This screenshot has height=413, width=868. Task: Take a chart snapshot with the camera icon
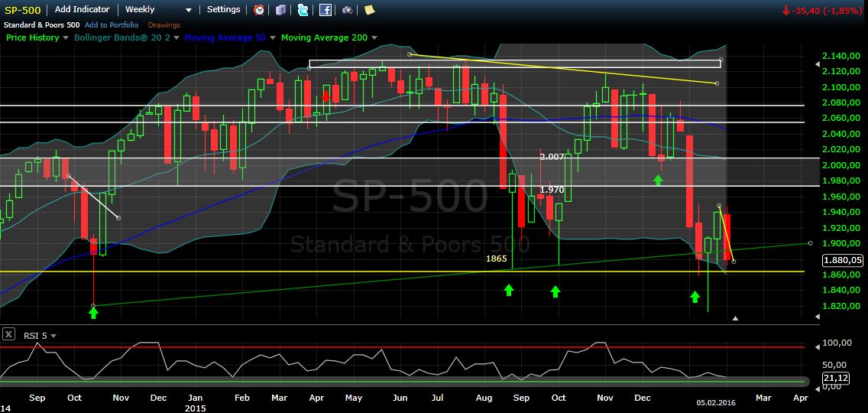347,10
